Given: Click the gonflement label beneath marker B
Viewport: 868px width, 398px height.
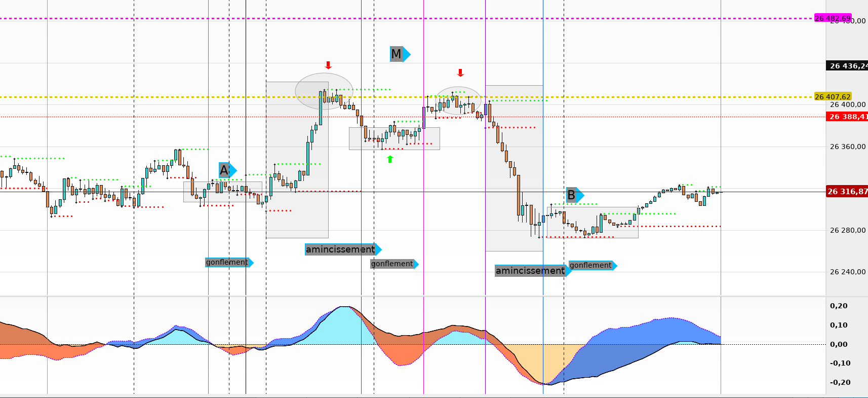Looking at the screenshot, I should coord(593,265).
